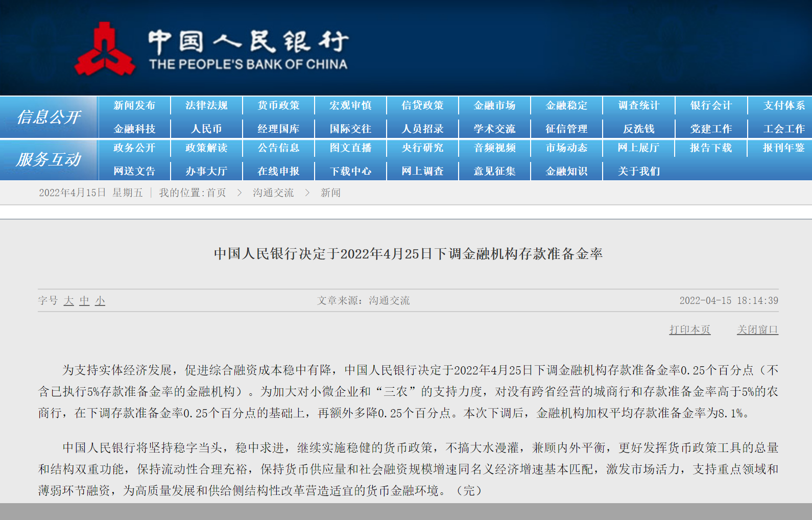Set font size to 中
Image resolution: width=812 pixels, height=520 pixels.
pyautogui.click(x=84, y=300)
